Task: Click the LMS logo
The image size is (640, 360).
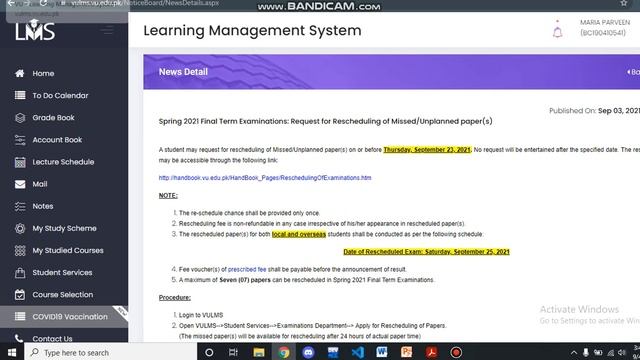Action: pos(35,31)
